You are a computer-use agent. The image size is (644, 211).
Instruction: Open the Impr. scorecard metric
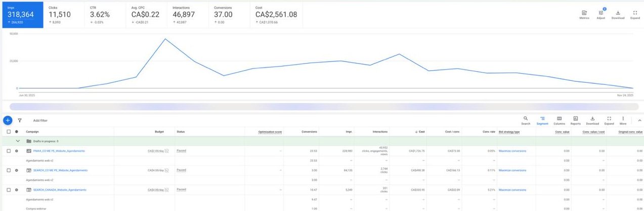pos(22,14)
